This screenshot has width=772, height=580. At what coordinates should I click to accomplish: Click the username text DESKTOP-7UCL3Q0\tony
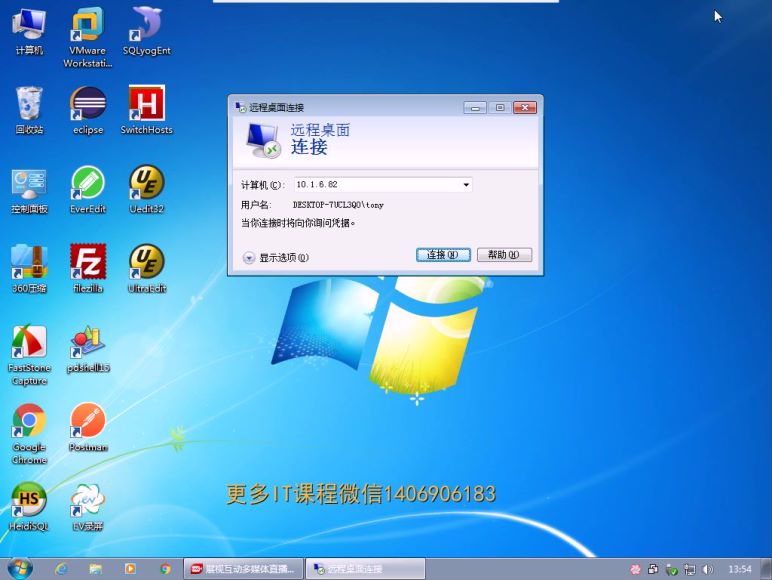click(338, 205)
